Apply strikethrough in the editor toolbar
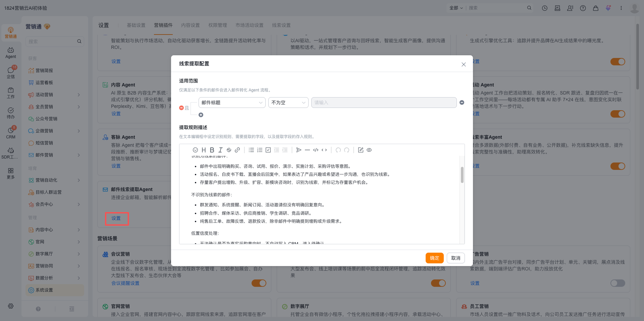The image size is (644, 321). click(229, 150)
